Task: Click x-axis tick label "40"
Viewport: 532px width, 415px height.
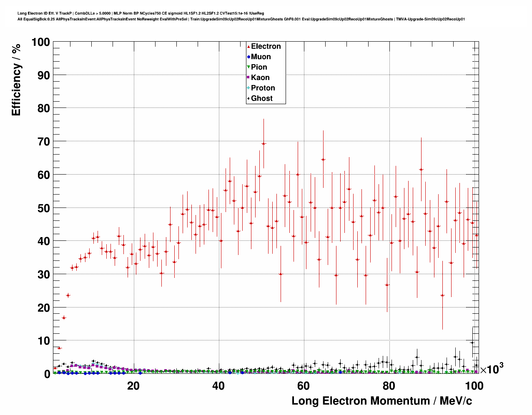Action: pos(218,386)
